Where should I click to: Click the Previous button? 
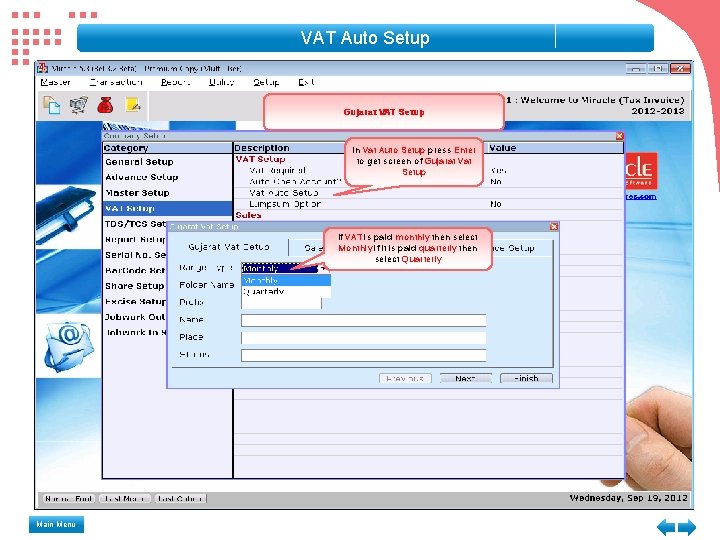[405, 378]
